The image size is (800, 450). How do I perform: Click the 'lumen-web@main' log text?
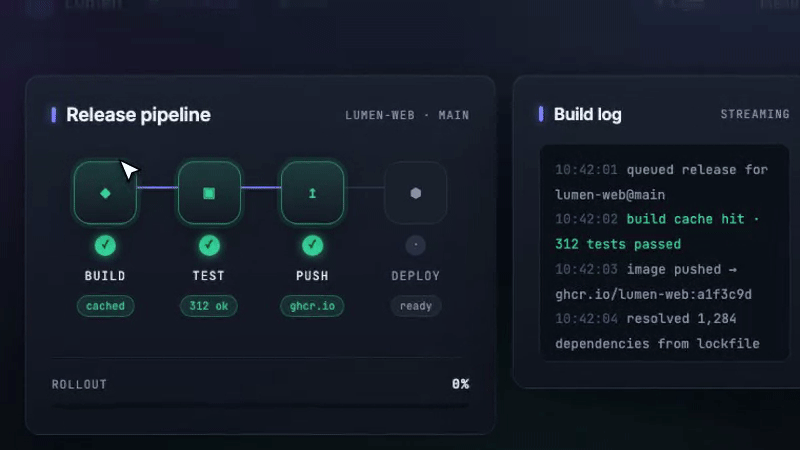tap(610, 195)
